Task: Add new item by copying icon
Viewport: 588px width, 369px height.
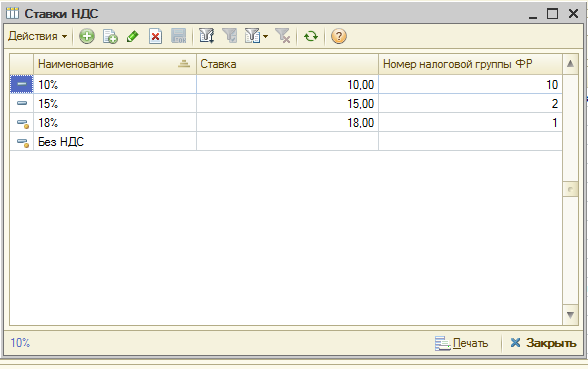Action: [x=110, y=36]
